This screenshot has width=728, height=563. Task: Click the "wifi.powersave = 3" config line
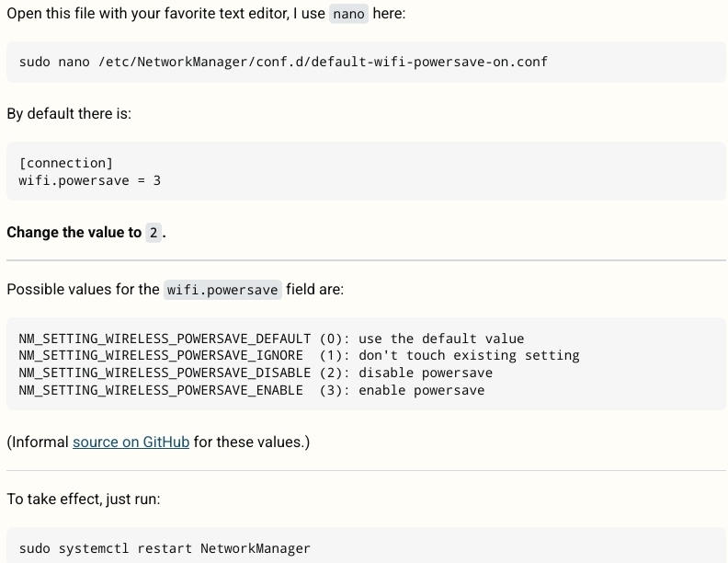89,180
